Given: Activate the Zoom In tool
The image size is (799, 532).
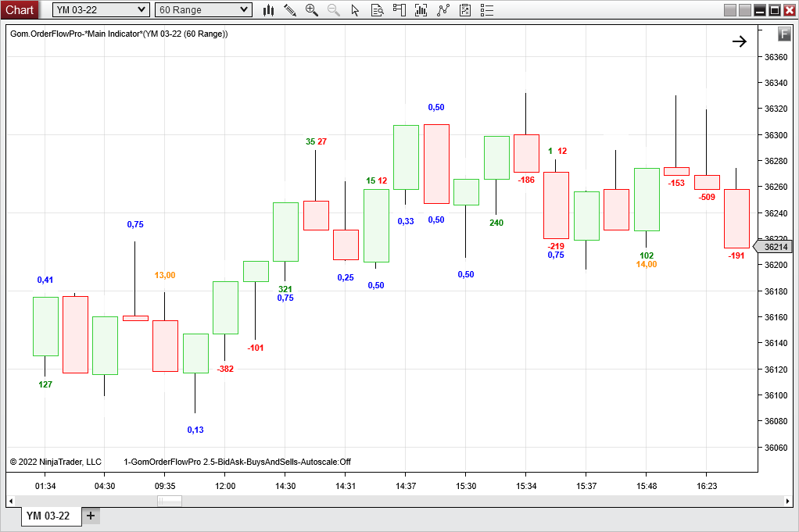Looking at the screenshot, I should (x=312, y=10).
